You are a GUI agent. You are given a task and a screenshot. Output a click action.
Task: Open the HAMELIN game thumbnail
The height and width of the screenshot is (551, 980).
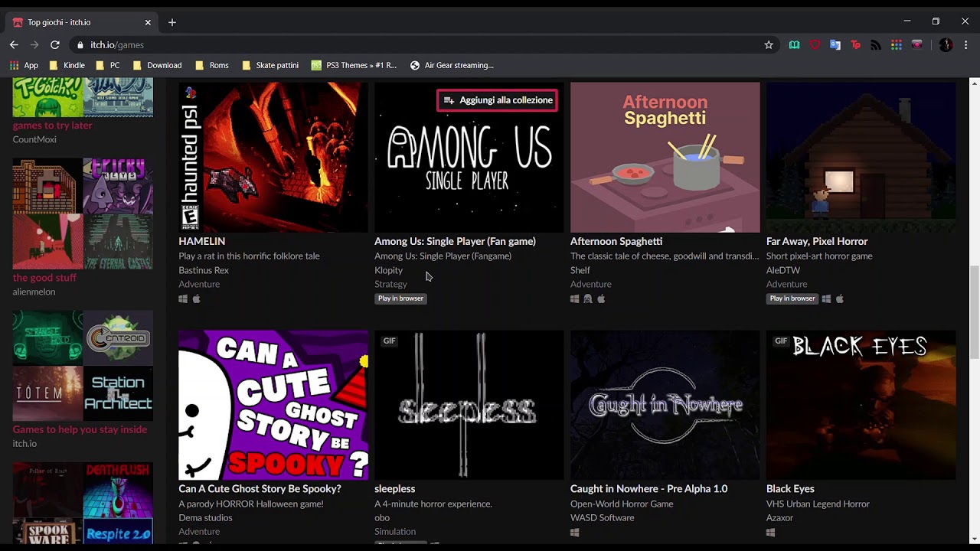pos(273,157)
